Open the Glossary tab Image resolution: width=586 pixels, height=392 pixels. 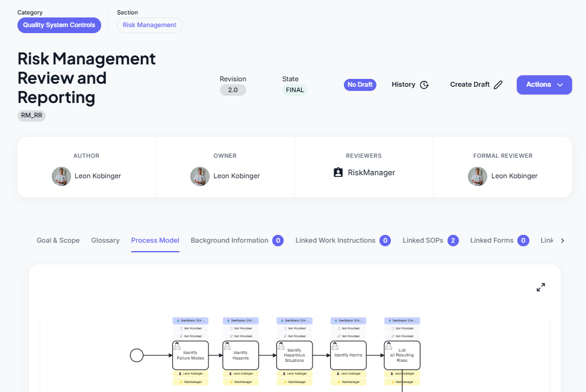[x=105, y=240]
